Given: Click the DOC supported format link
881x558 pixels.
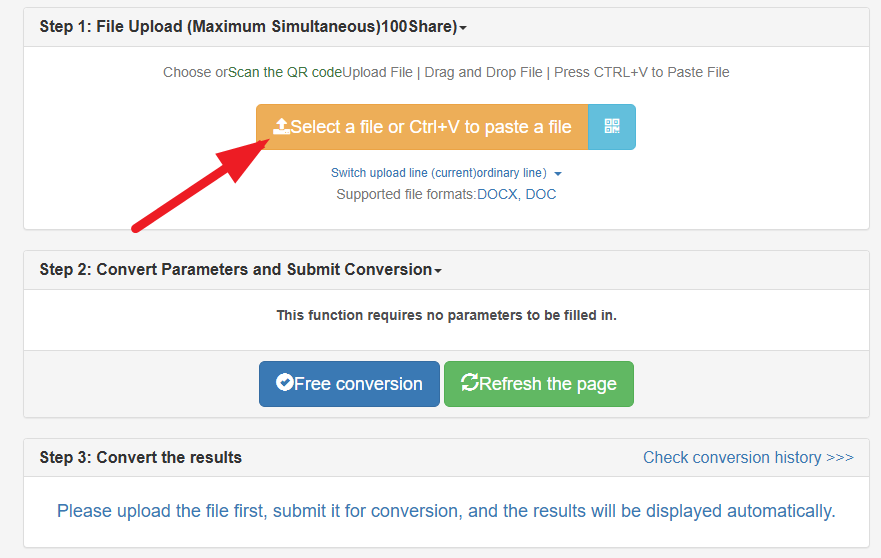Looking at the screenshot, I should [541, 194].
